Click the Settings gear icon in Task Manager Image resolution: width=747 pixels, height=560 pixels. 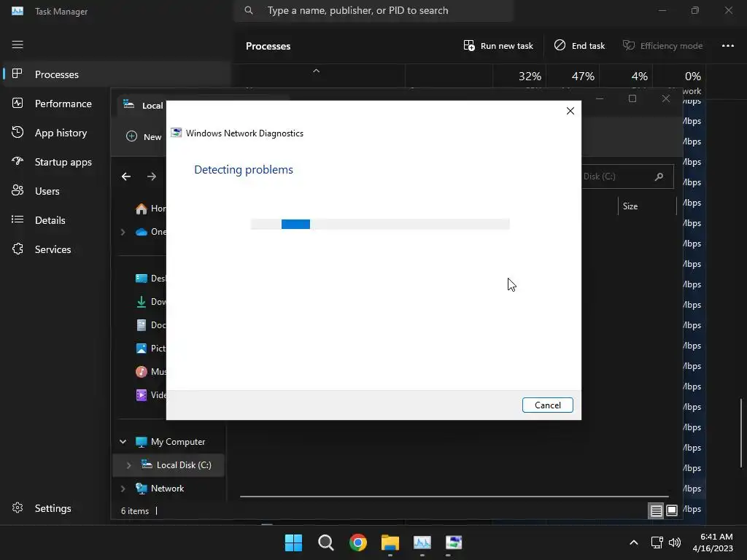point(18,507)
